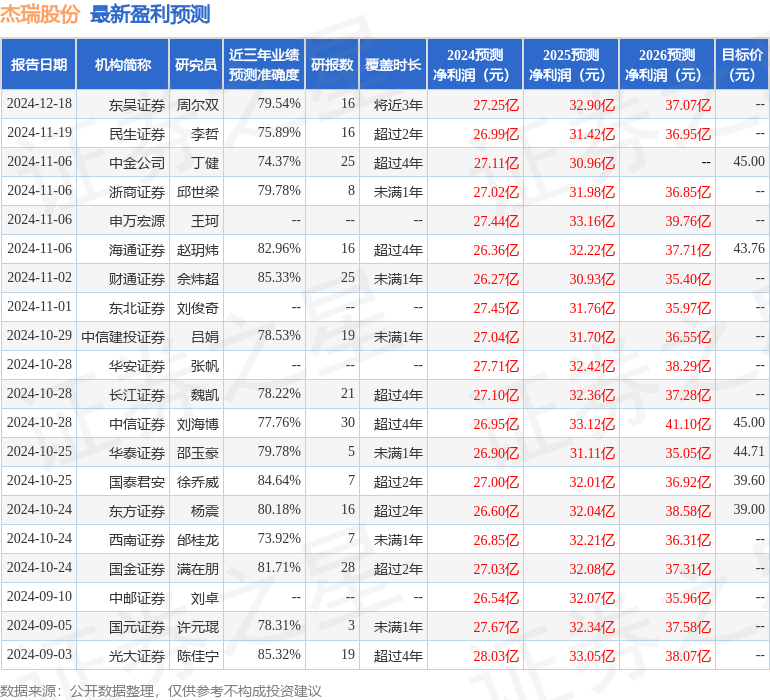Click accuracy value 82.96%
Viewport: 770px width, 700px height.
279,249
